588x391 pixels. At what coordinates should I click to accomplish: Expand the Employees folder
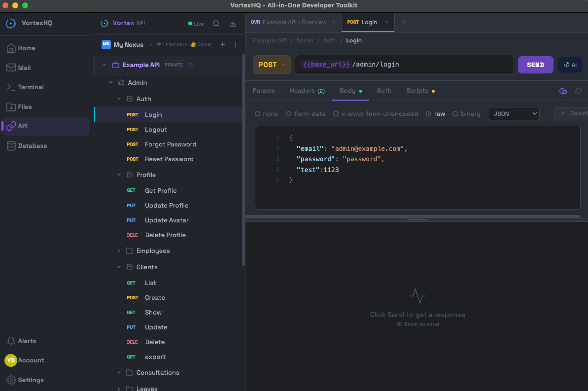pyautogui.click(x=118, y=250)
